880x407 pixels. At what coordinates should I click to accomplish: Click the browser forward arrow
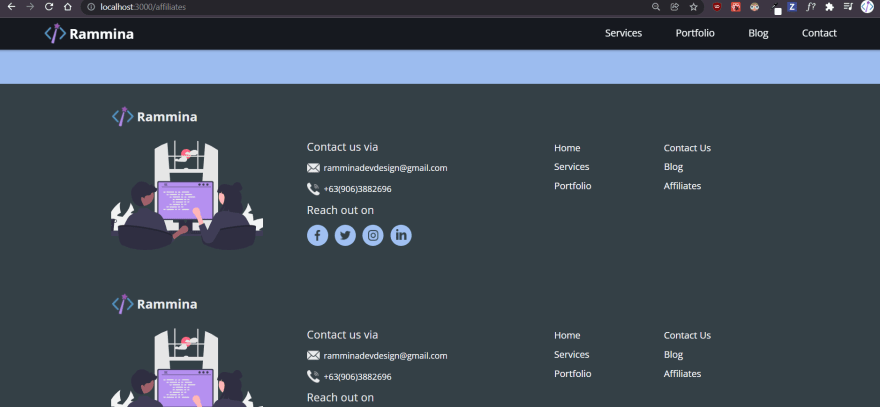pos(30,7)
